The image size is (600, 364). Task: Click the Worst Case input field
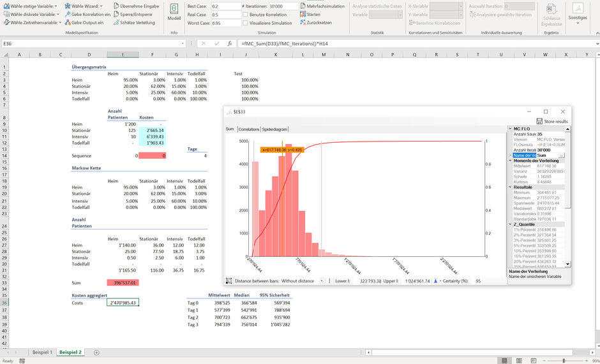pos(226,23)
